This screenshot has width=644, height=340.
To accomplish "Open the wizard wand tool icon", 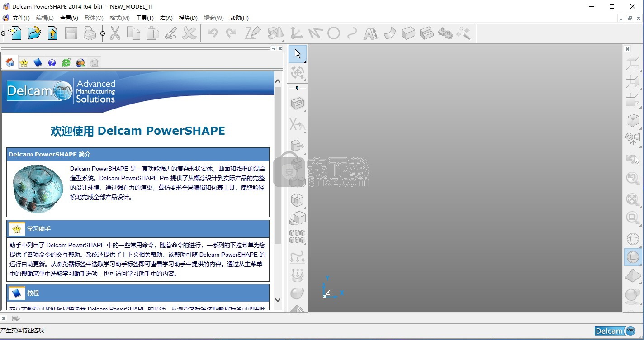I will coord(464,33).
